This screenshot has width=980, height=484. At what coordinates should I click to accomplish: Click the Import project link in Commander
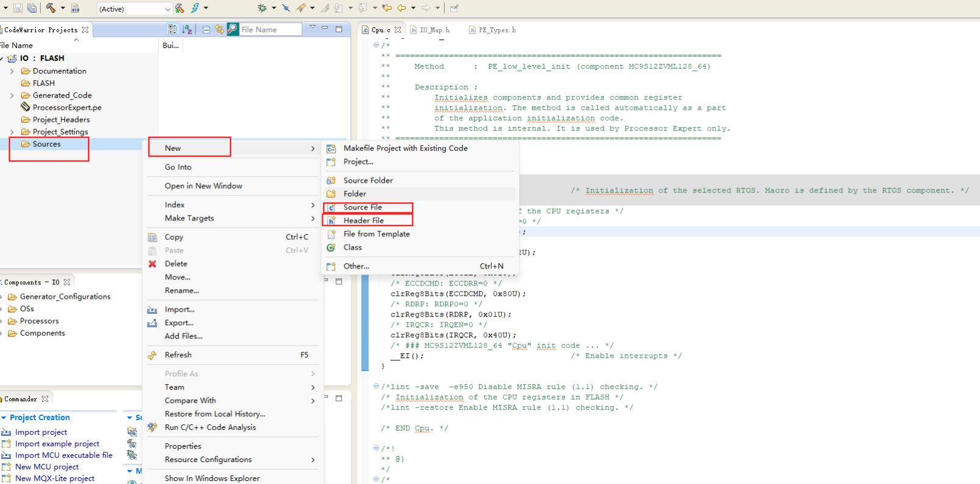(41, 432)
